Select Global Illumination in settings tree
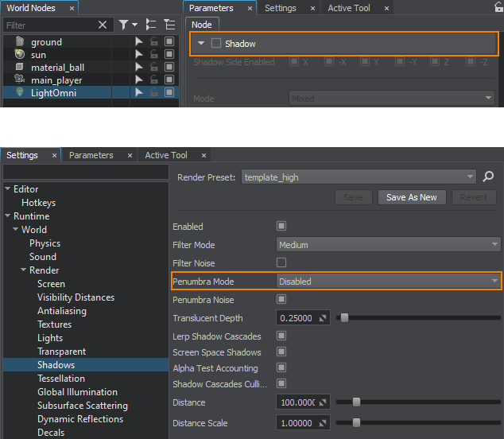 (x=77, y=392)
